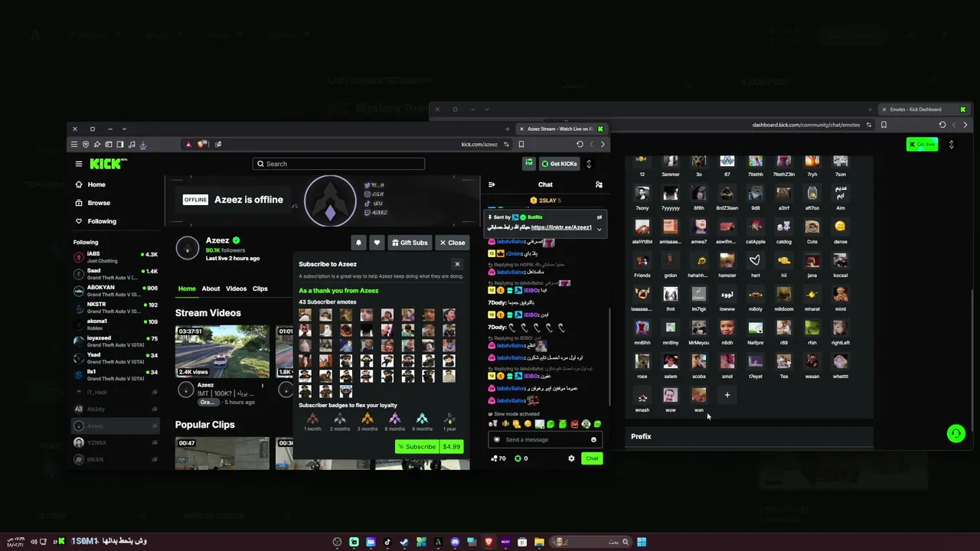Click the Go live button in dashboard
The width and height of the screenshot is (980, 551).
coord(922,145)
